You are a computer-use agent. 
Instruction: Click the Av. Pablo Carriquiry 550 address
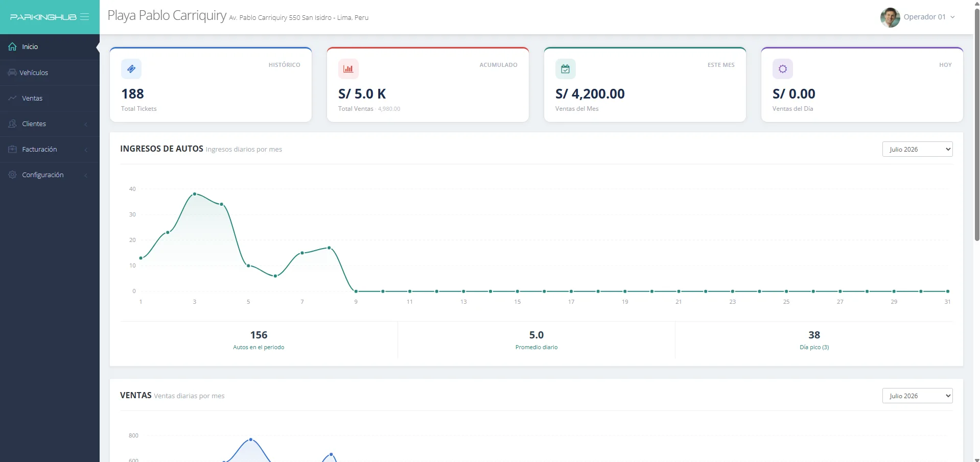[299, 17]
